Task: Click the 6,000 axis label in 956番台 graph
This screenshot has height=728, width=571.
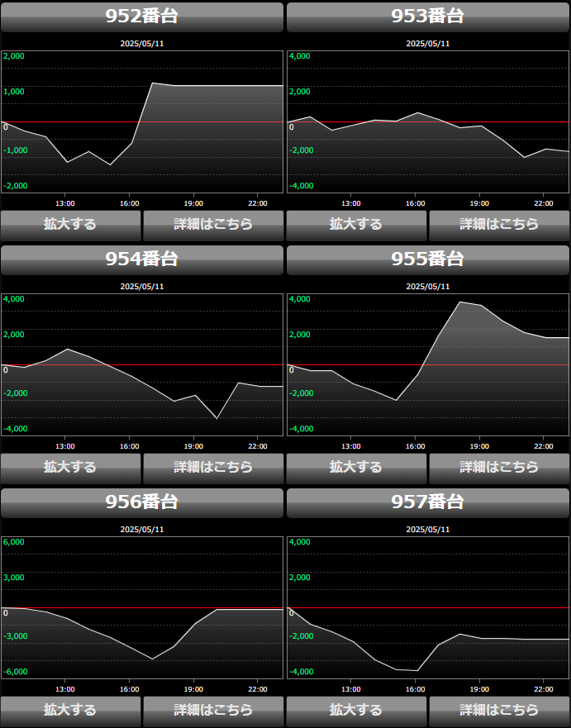Action: [x=14, y=542]
